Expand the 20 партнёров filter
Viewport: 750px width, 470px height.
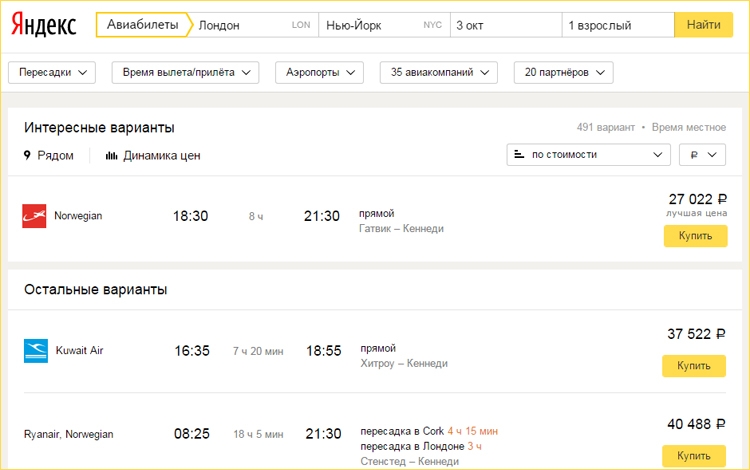click(563, 73)
